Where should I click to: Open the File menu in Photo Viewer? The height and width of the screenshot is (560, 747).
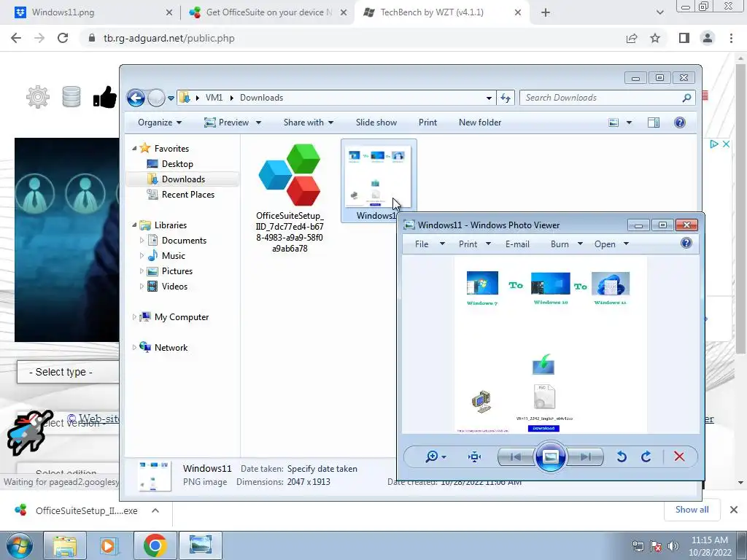coord(429,244)
